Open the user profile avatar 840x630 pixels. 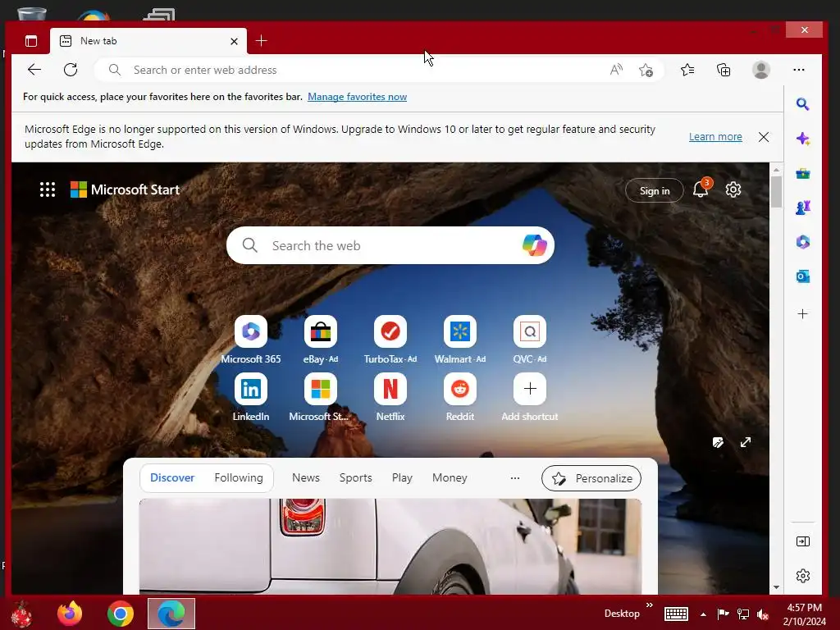pyautogui.click(x=760, y=70)
